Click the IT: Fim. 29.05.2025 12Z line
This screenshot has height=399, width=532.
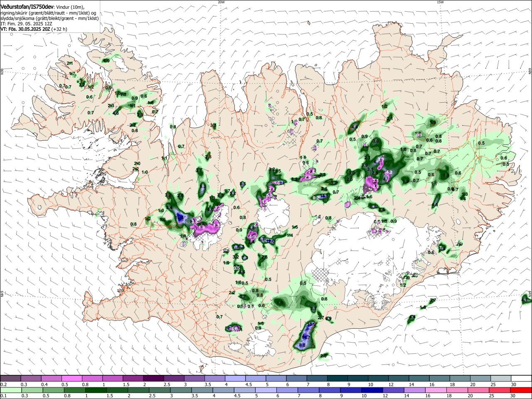(x=26, y=24)
